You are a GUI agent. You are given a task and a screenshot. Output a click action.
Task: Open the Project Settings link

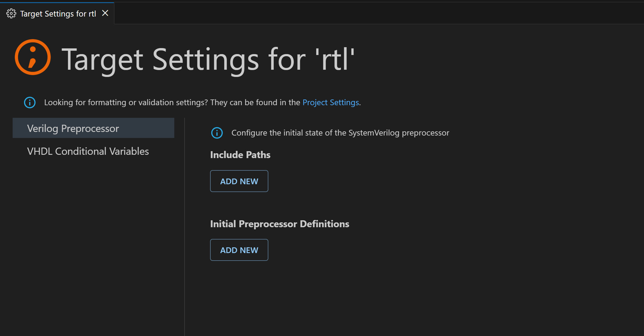pyautogui.click(x=331, y=102)
